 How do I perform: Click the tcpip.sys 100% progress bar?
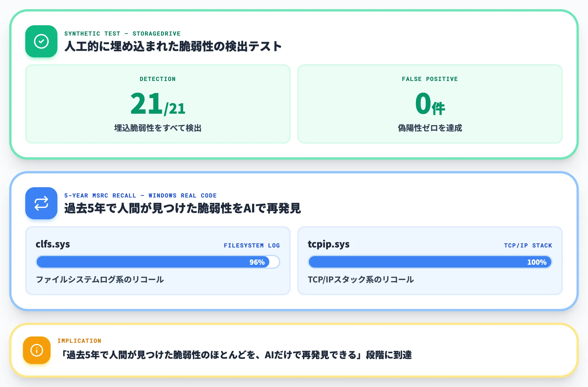pyautogui.click(x=430, y=262)
